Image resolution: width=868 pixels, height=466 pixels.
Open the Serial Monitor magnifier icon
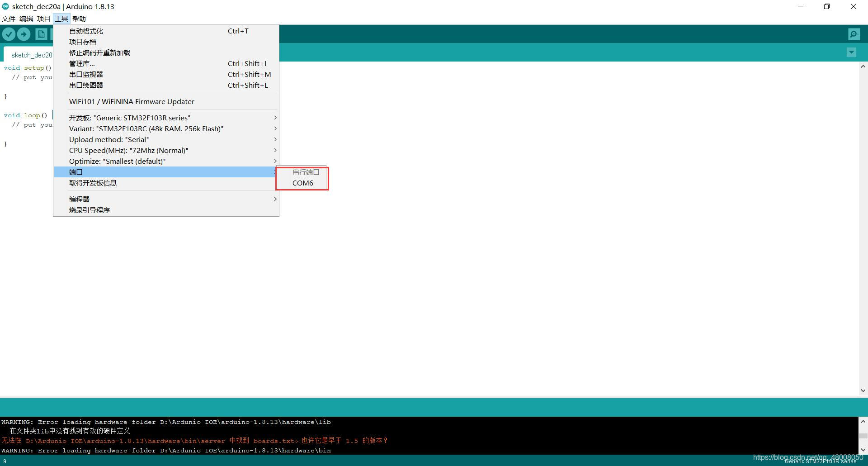[854, 34]
